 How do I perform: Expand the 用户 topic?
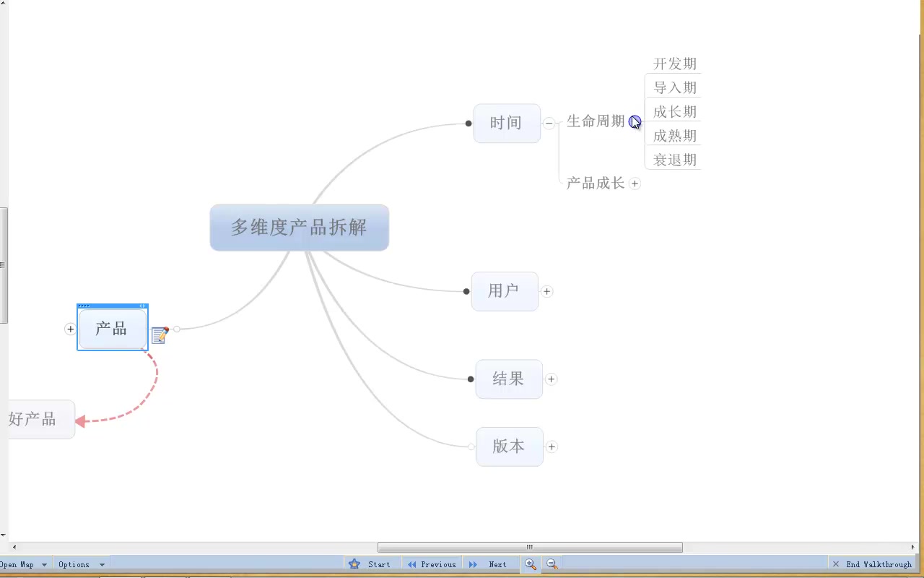point(547,291)
